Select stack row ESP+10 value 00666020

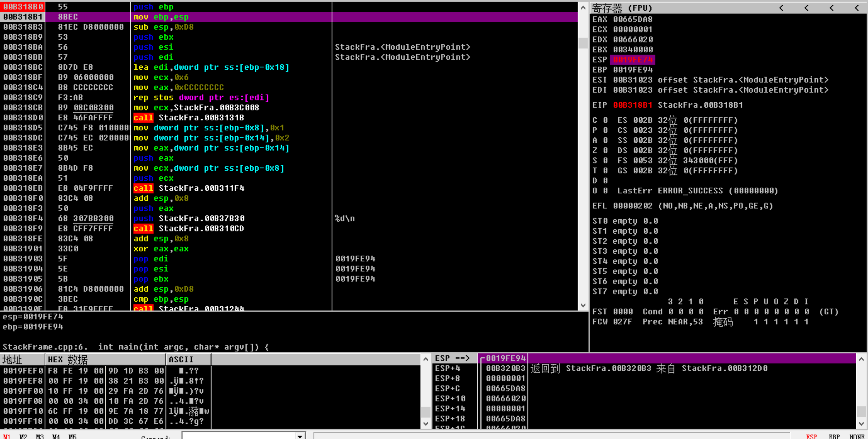(x=506, y=399)
